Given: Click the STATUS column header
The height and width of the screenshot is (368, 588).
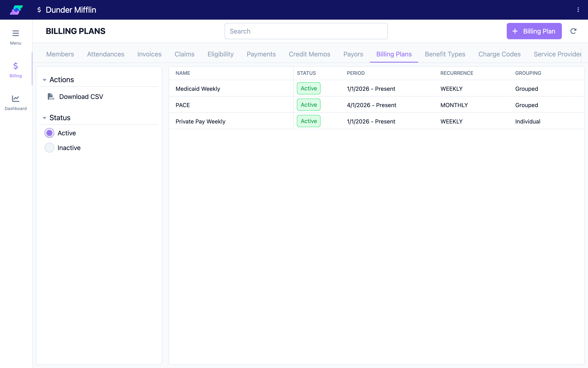Looking at the screenshot, I should point(306,73).
